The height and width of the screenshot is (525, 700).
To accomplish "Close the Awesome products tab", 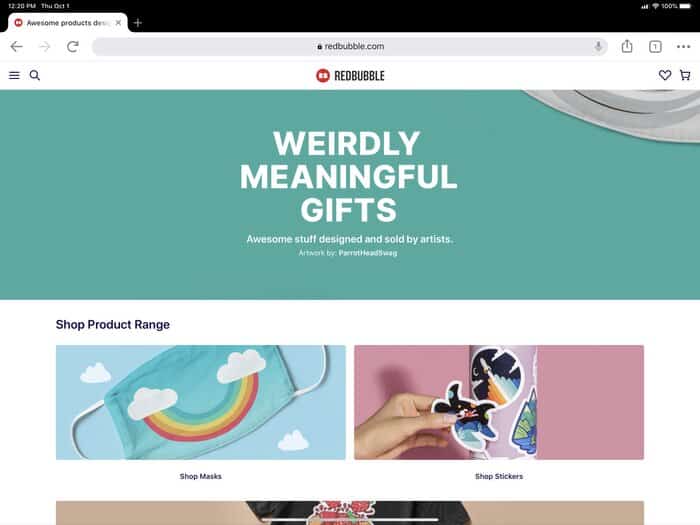I will 118,23.
